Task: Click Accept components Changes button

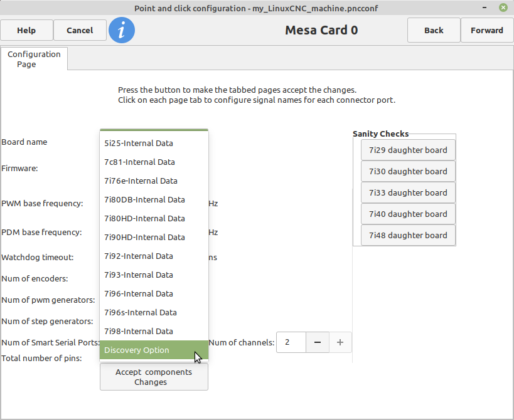Action: pos(154,377)
